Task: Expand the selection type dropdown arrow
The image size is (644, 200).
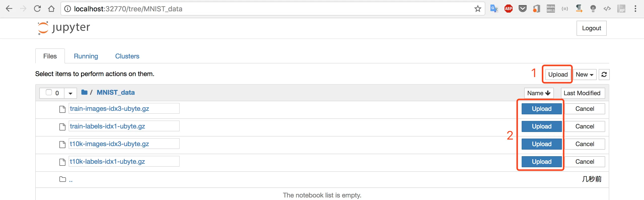Action: [x=70, y=93]
